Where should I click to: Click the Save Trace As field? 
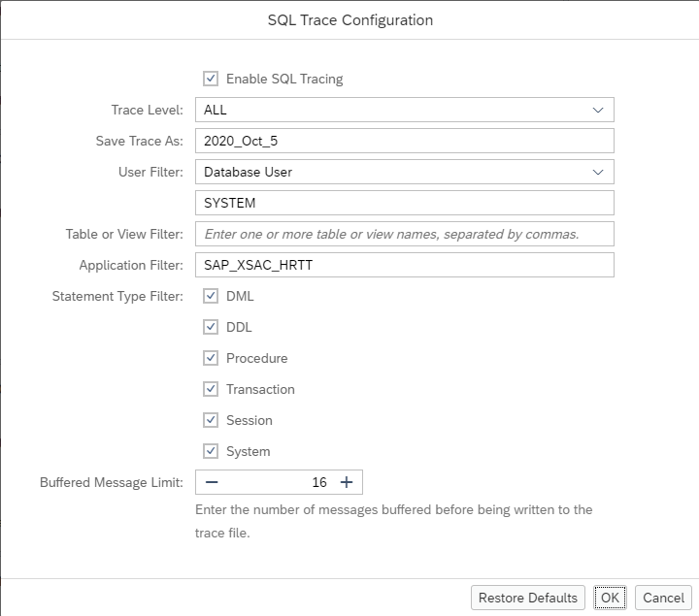coord(405,141)
